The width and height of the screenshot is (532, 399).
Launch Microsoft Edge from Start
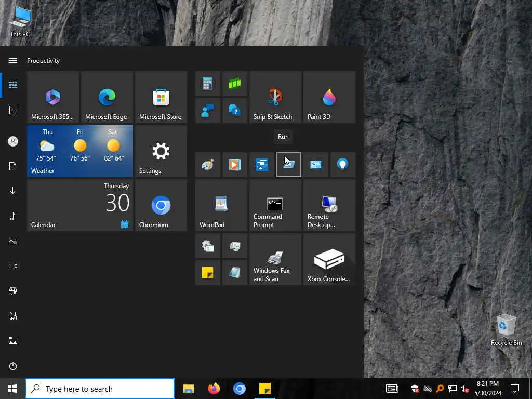(x=107, y=97)
